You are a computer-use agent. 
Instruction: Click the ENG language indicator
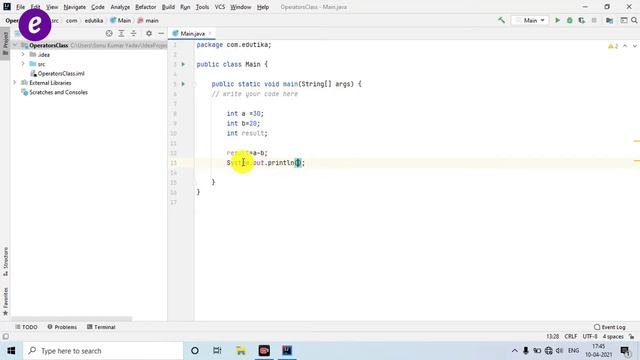(x=573, y=351)
